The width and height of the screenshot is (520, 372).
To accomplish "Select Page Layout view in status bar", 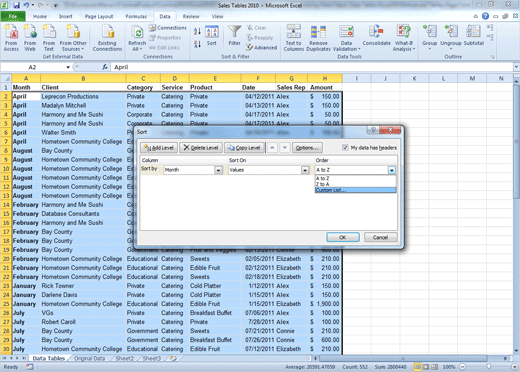I will (x=426, y=367).
